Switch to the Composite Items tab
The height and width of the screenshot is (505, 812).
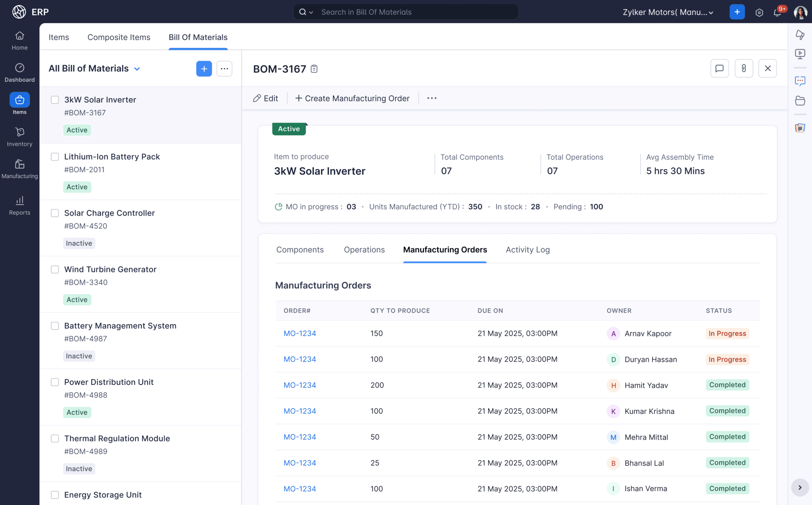(x=119, y=37)
